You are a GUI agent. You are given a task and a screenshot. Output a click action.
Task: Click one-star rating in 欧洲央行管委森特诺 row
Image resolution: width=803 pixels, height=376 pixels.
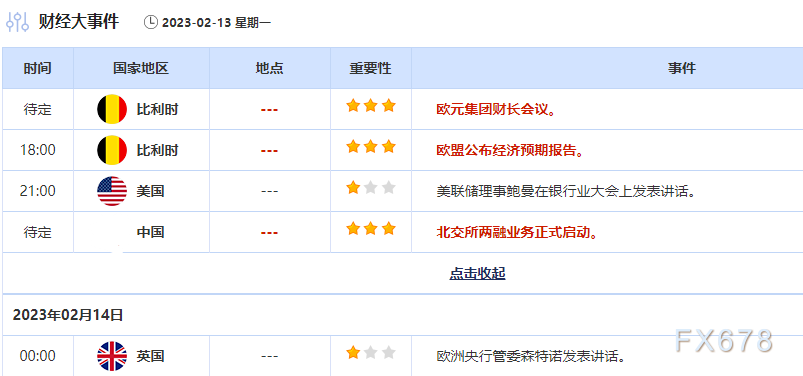pos(371,353)
